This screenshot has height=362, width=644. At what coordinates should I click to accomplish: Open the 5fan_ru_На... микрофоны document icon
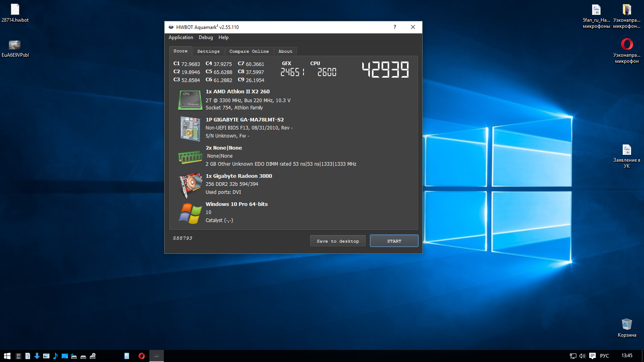596,16
